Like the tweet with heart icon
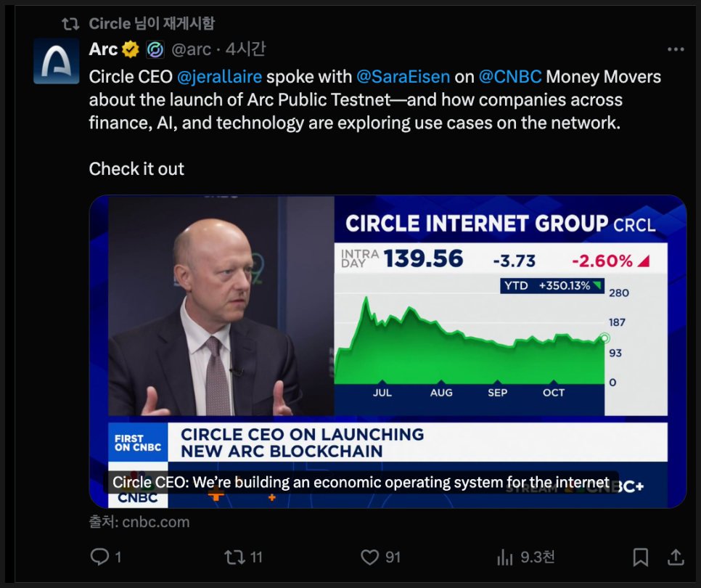Viewport: 701px width, 588px height. pos(370,557)
